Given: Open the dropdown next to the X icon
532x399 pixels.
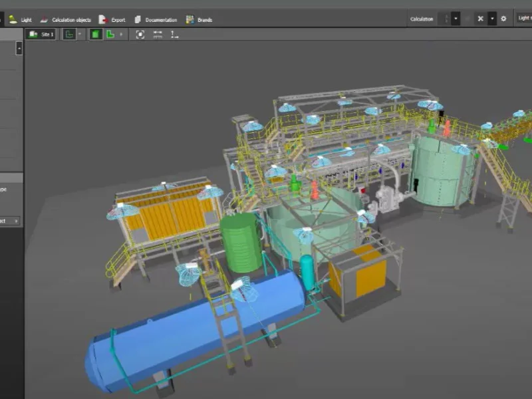Looking at the screenshot, I should click(492, 19).
